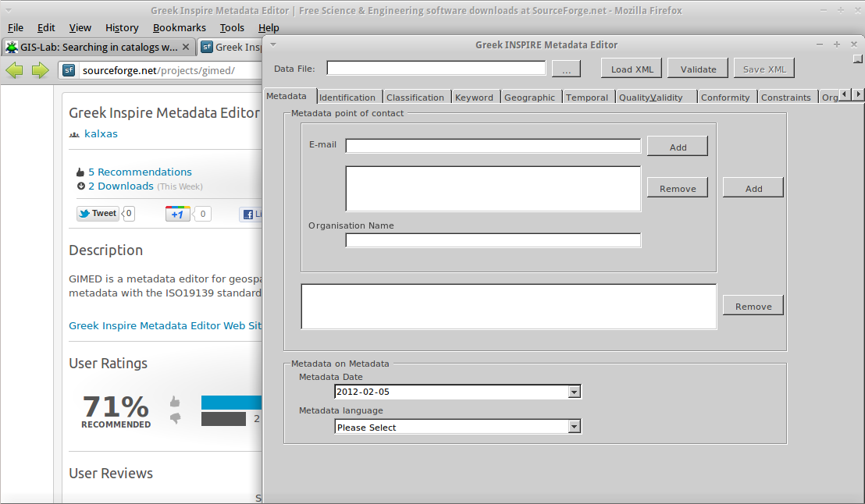Click the Tweet count bubble

pyautogui.click(x=129, y=214)
